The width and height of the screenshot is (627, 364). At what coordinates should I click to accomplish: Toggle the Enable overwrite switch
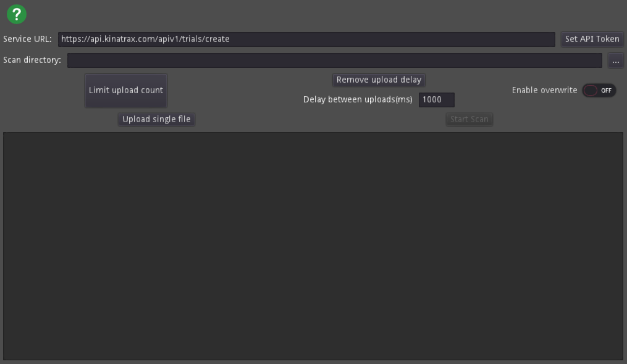(599, 91)
